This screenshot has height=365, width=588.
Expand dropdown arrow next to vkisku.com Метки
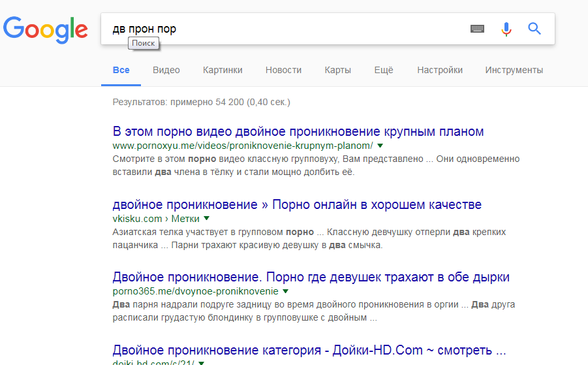coord(206,218)
